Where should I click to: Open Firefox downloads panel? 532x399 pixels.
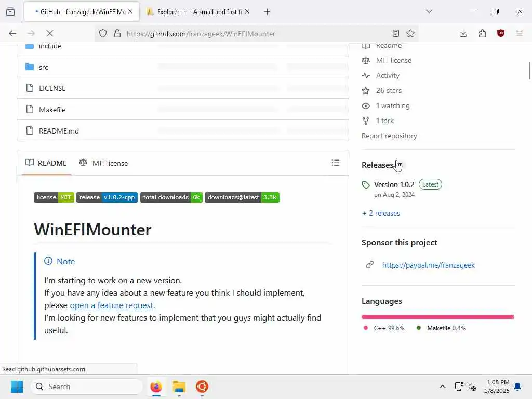click(x=463, y=33)
